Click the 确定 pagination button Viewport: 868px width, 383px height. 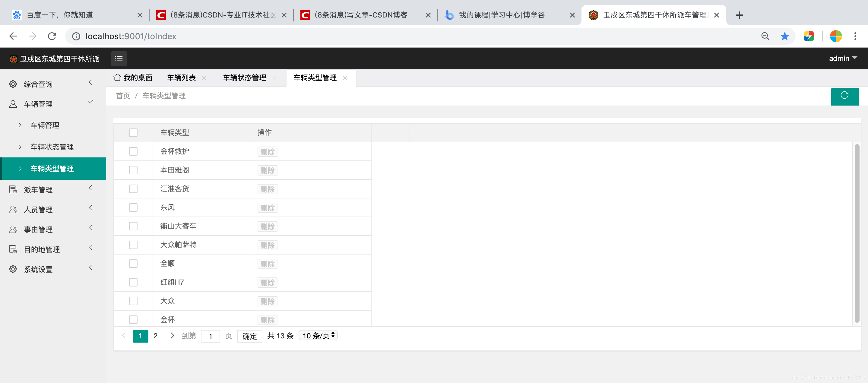249,336
